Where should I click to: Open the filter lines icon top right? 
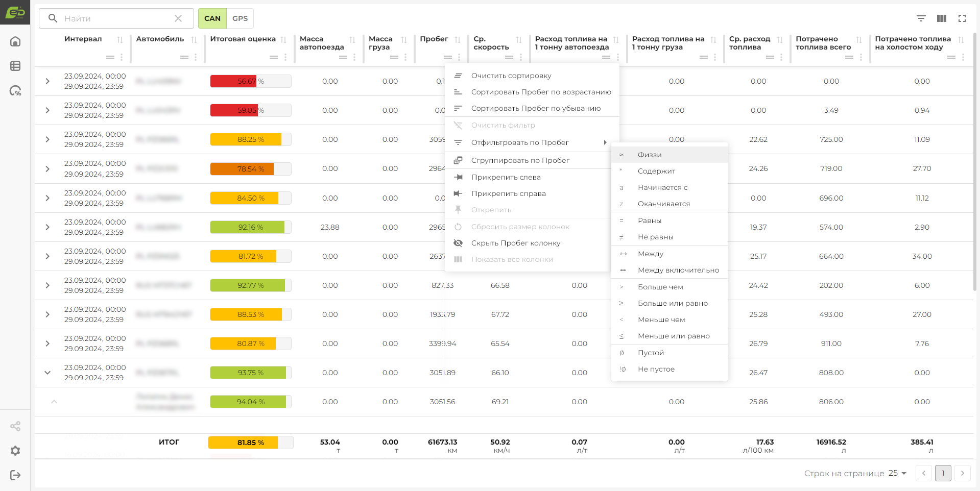tap(921, 18)
